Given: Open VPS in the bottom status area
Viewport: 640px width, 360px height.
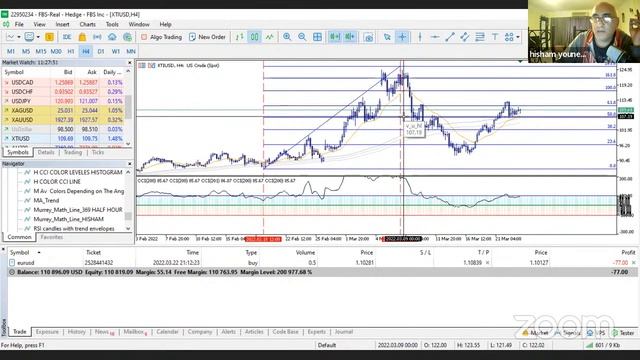Looking at the screenshot, I should 596,333.
